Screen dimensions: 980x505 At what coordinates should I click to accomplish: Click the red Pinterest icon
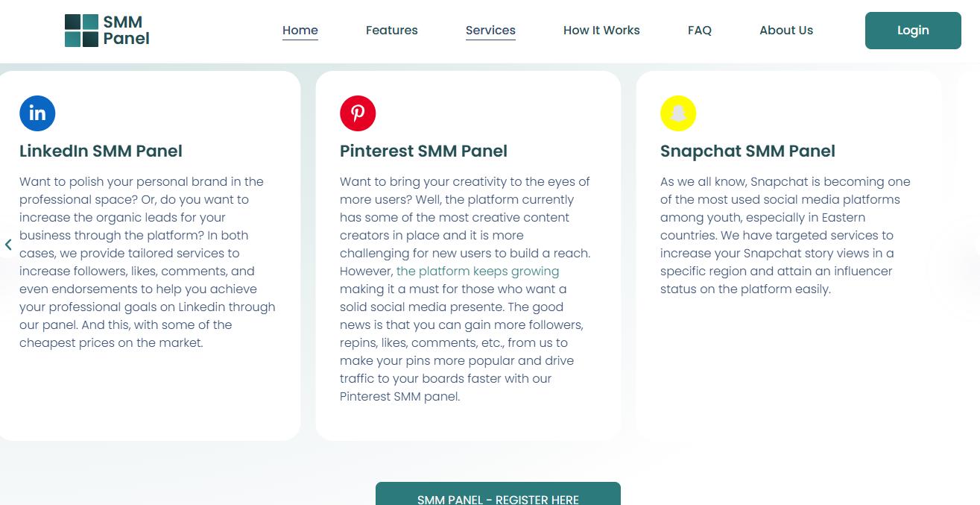click(x=358, y=113)
